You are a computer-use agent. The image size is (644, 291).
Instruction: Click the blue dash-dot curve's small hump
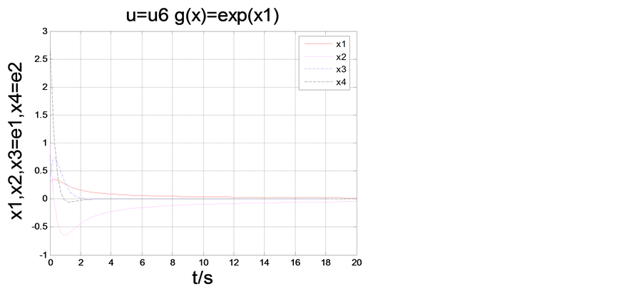coord(56,159)
